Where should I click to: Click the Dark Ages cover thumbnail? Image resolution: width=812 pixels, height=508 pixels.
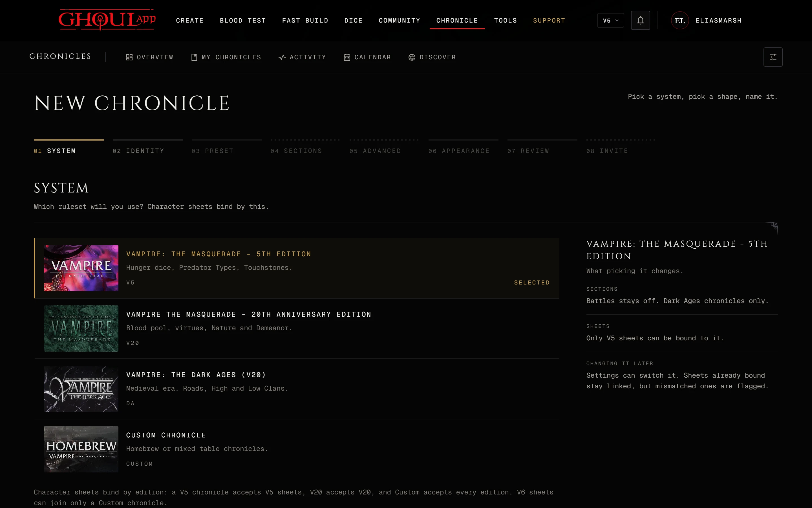pos(81,389)
